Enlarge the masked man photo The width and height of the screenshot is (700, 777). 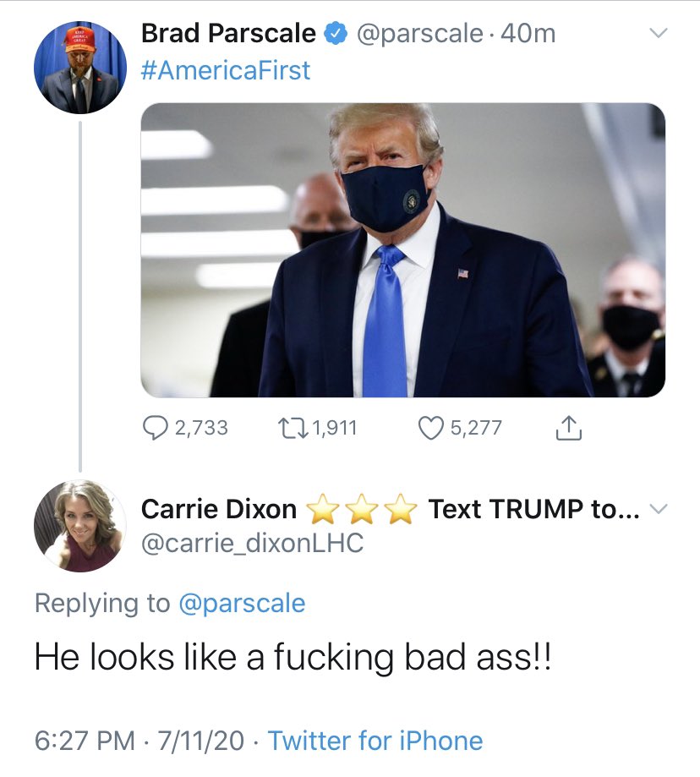402,249
